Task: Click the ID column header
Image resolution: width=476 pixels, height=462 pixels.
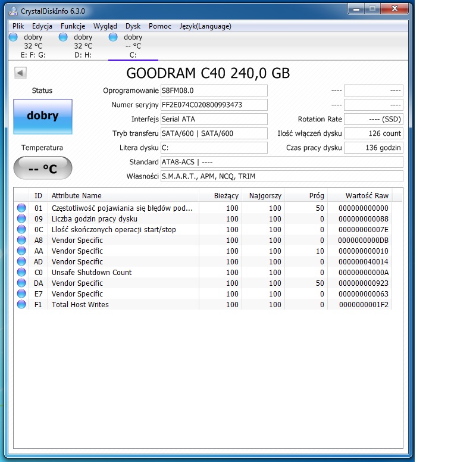Action: pyautogui.click(x=38, y=196)
